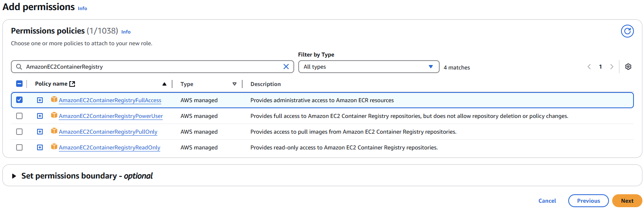Screen dimensions: 644x210
Task: Expand AmazonEC2ContainerRegistryFullAccess policy details
Action: [40, 100]
